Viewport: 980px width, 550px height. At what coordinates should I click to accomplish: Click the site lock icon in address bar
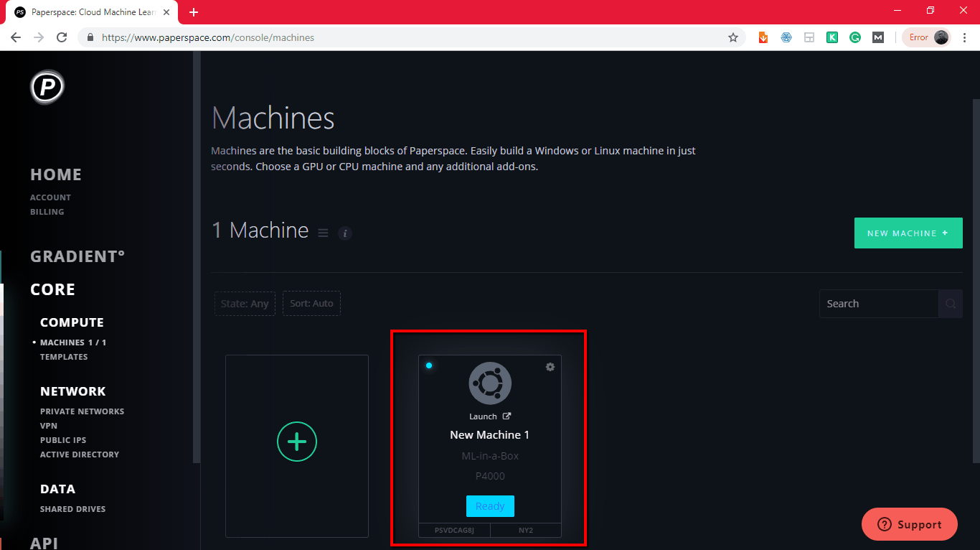point(90,37)
